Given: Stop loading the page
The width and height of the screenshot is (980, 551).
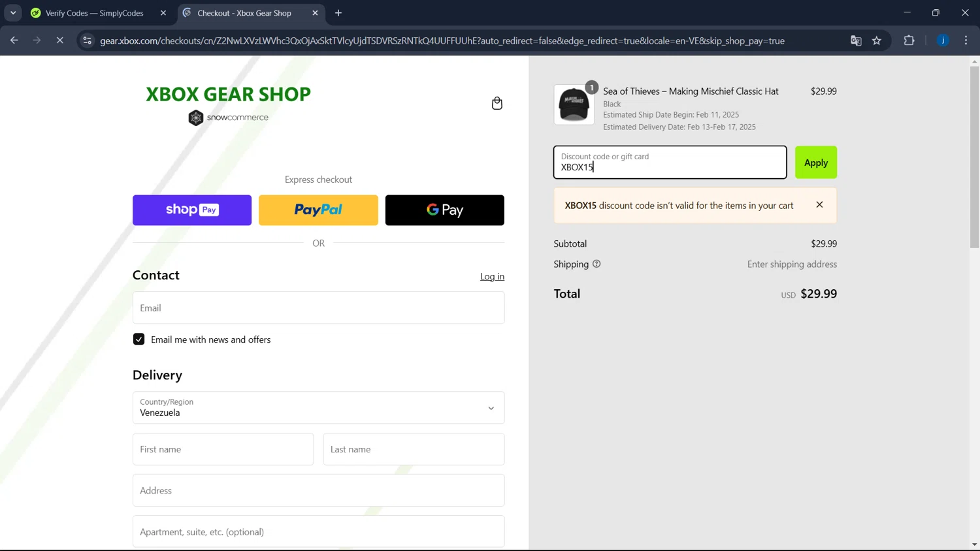Looking at the screenshot, I should coord(59,40).
